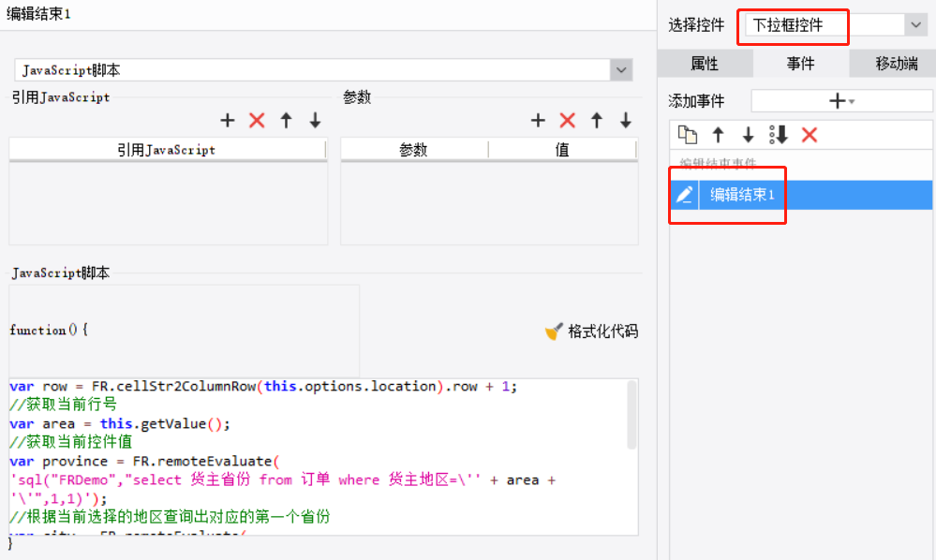Add a new referenced JavaScript entry

click(227, 121)
